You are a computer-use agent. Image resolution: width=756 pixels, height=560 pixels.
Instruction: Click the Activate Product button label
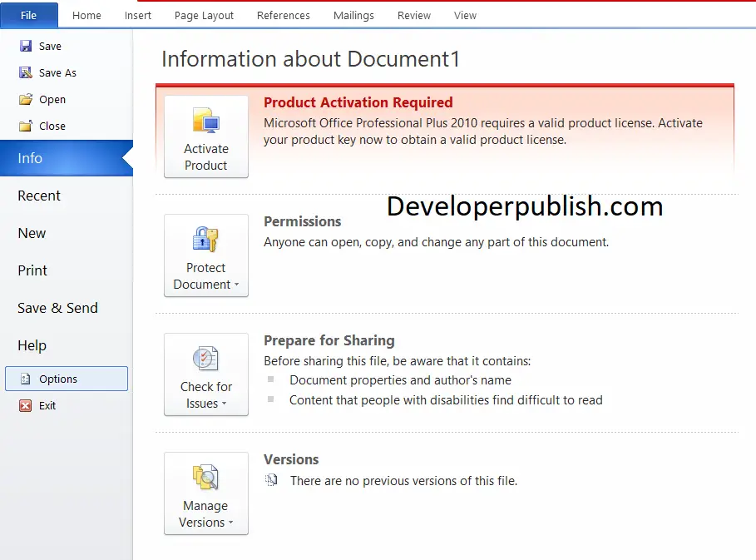pos(206,157)
